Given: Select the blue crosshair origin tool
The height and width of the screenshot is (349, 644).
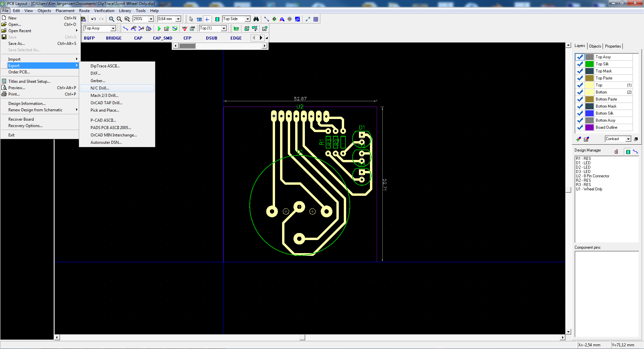Looking at the screenshot, I should click(207, 19).
